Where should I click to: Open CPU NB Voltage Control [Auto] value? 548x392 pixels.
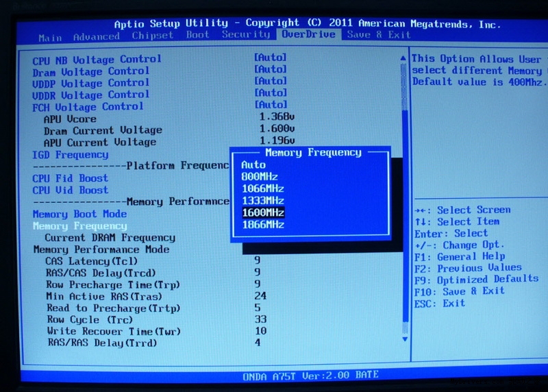[x=270, y=57]
